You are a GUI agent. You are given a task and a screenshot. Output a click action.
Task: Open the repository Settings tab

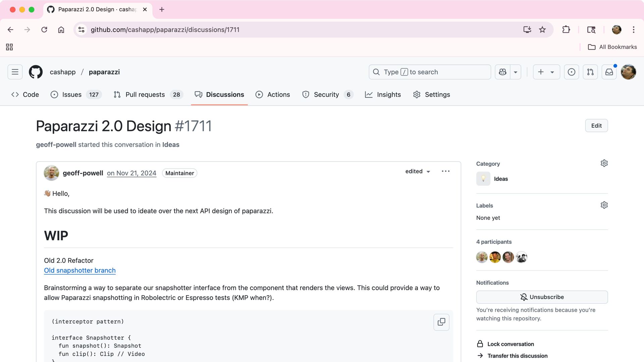[432, 95]
